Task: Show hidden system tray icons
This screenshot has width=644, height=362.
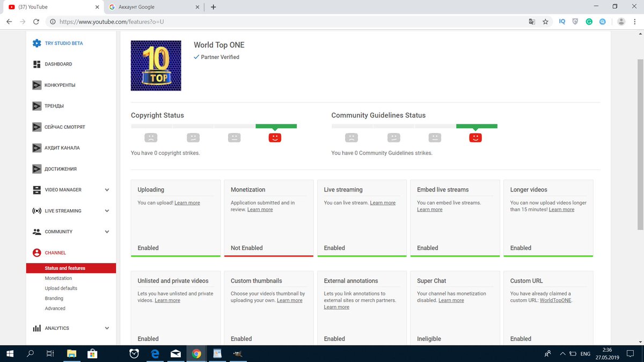Action: coord(562,354)
